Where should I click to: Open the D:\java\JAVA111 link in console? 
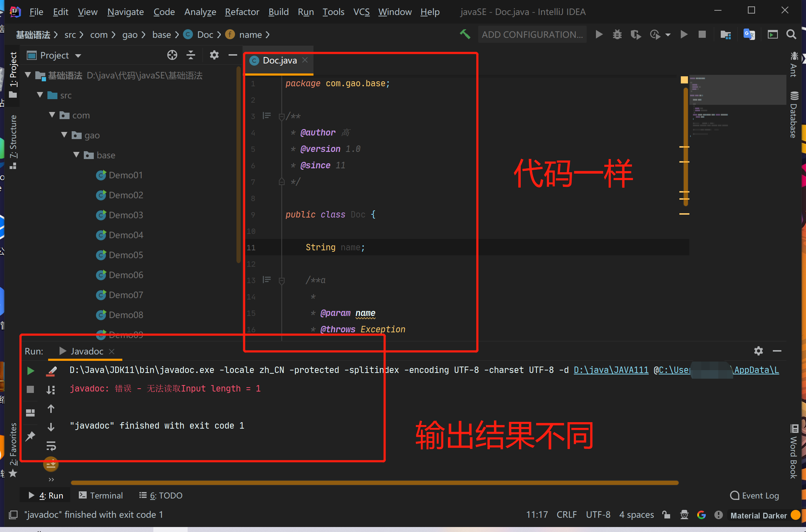point(611,370)
